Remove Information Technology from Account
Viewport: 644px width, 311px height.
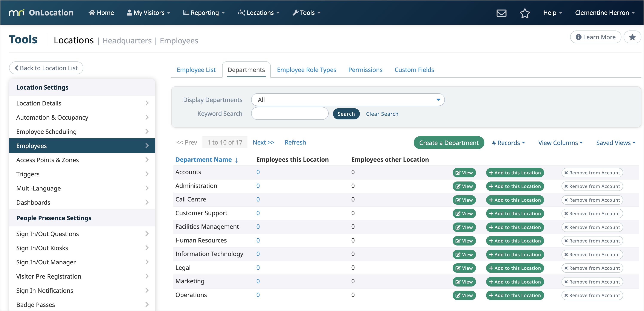[592, 255]
